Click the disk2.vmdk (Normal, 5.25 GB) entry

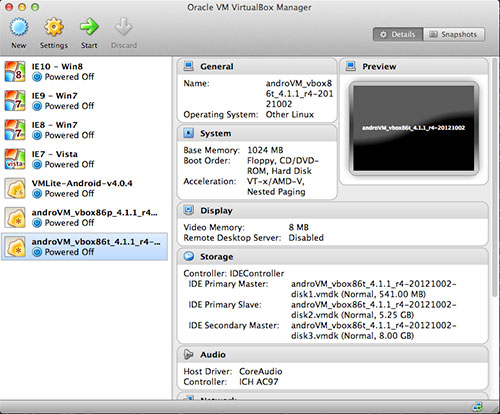(352, 315)
